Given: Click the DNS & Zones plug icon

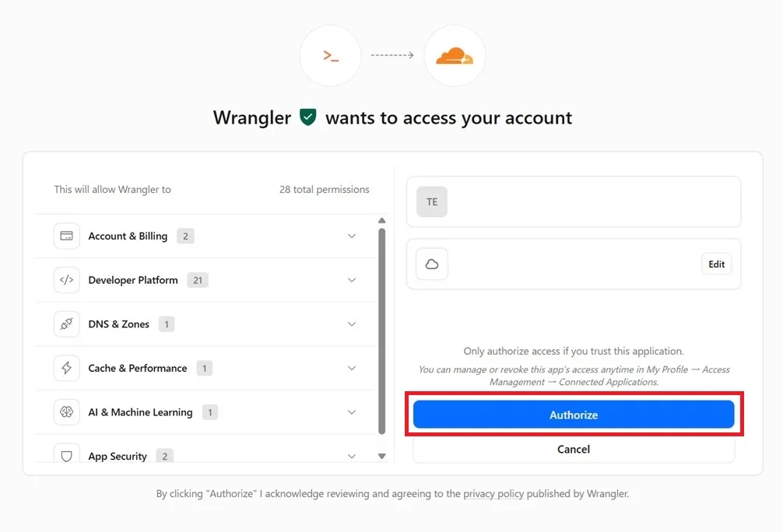Looking at the screenshot, I should point(66,324).
